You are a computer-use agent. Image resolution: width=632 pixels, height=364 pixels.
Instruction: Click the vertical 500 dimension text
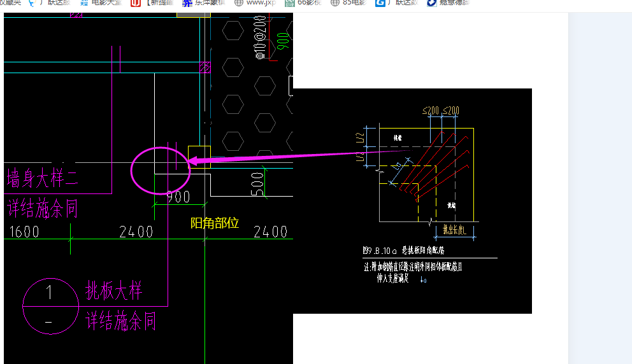257,184
